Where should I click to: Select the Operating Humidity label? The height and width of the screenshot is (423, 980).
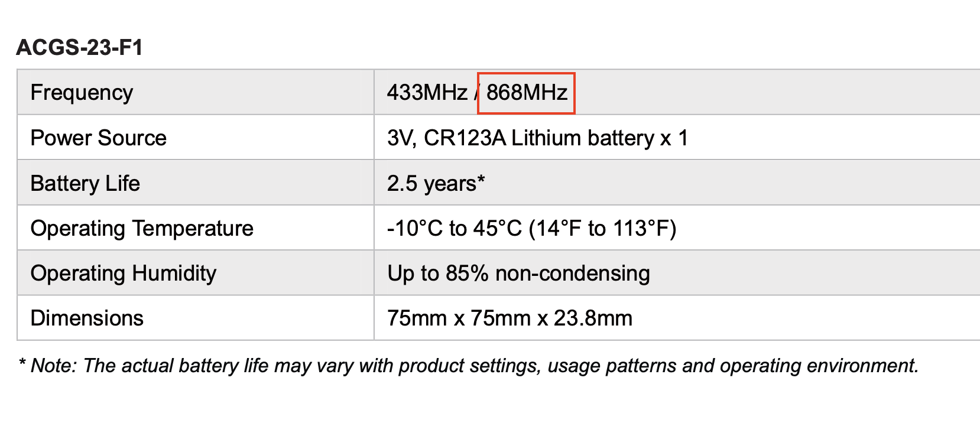[x=124, y=273]
